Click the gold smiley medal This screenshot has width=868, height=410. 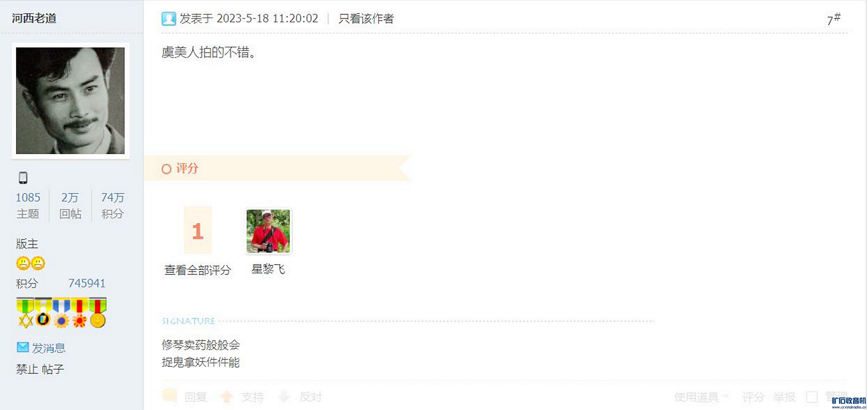98,313
